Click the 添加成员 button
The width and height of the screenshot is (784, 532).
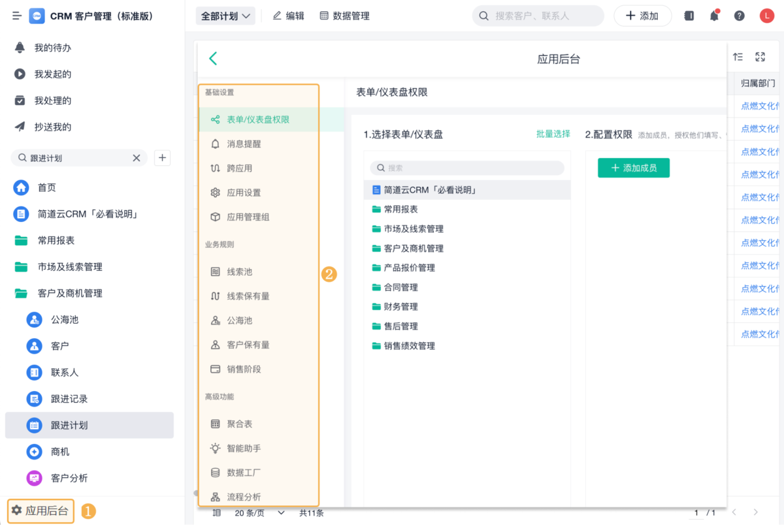633,168
